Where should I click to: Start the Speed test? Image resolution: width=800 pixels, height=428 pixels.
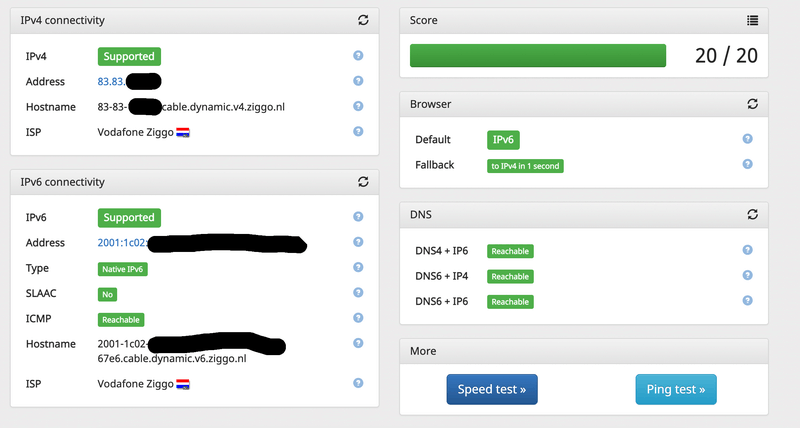[x=492, y=389]
